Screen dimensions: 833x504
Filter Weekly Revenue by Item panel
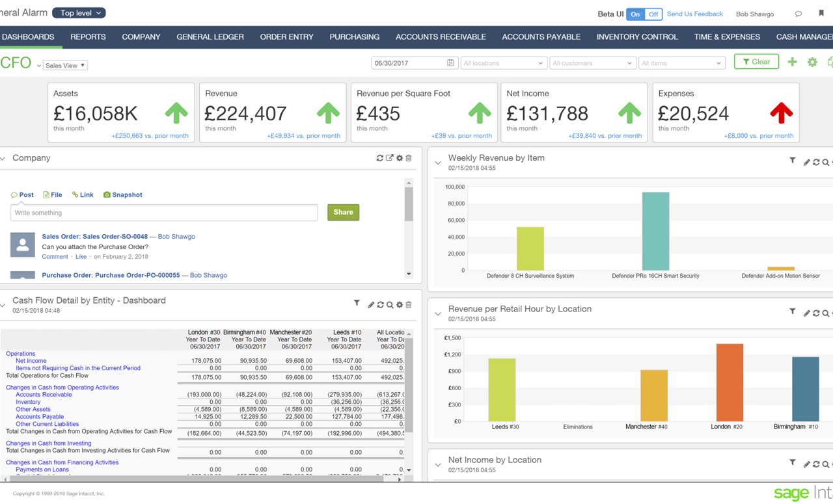pyautogui.click(x=793, y=160)
